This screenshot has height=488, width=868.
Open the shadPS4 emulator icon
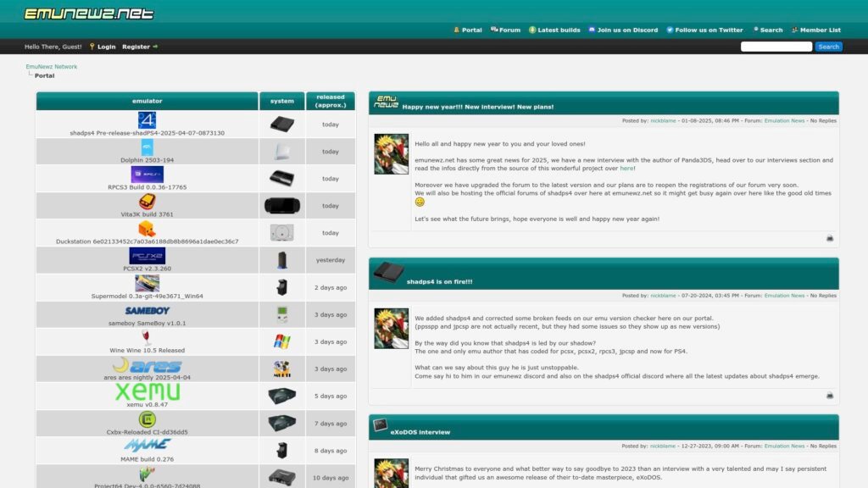(x=147, y=120)
